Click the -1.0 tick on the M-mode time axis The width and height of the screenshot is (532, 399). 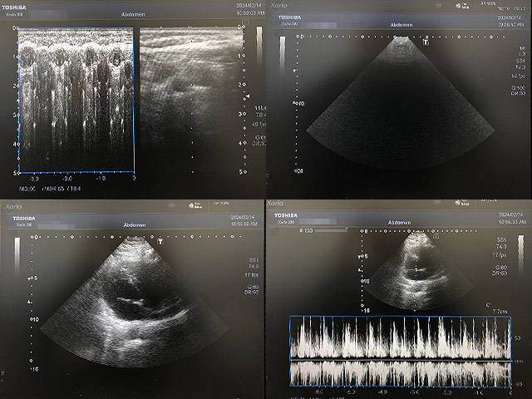[x=101, y=178]
